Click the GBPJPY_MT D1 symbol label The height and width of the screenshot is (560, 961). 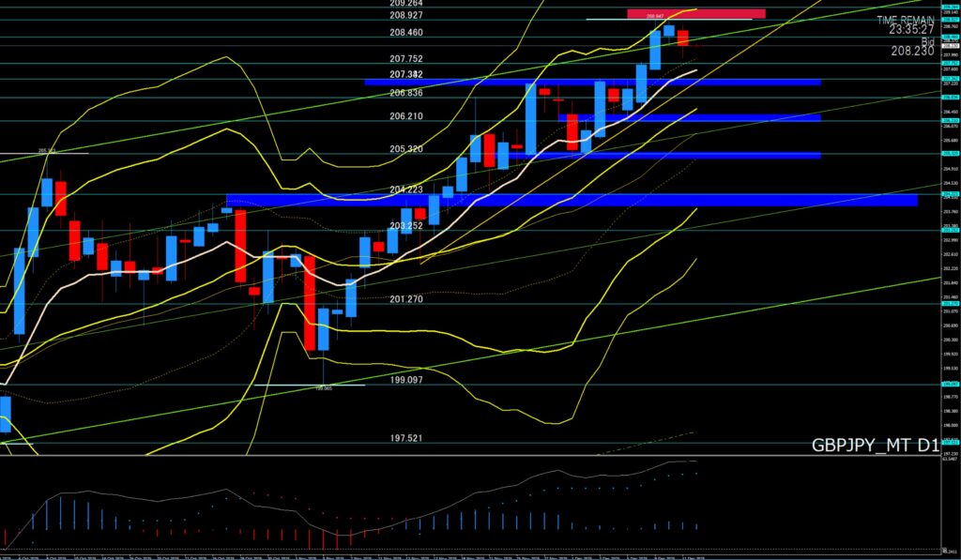tap(874, 446)
